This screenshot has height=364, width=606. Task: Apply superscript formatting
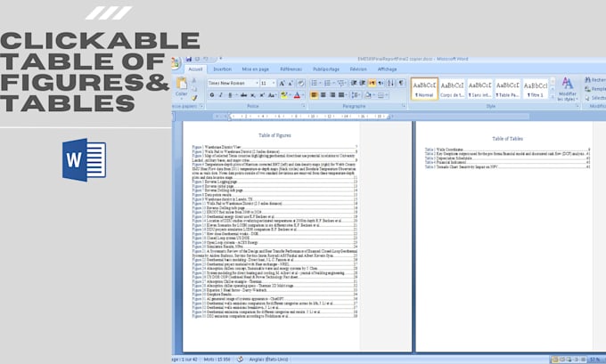click(262, 95)
